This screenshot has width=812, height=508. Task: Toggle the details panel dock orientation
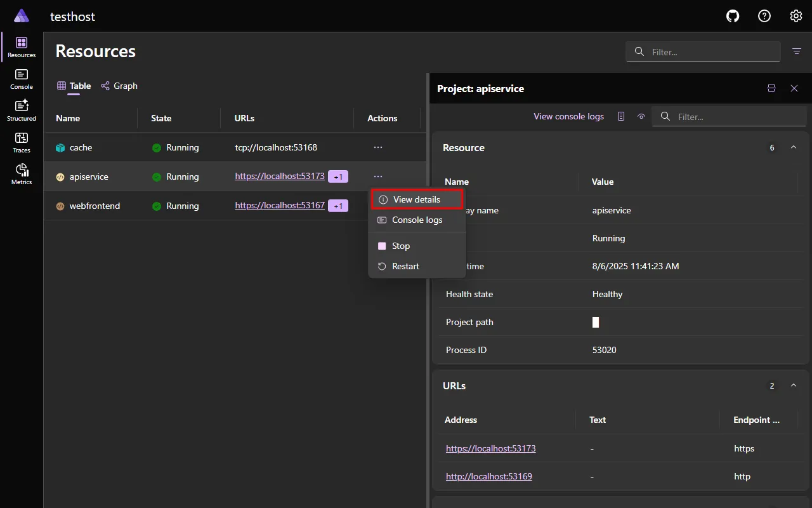771,88
